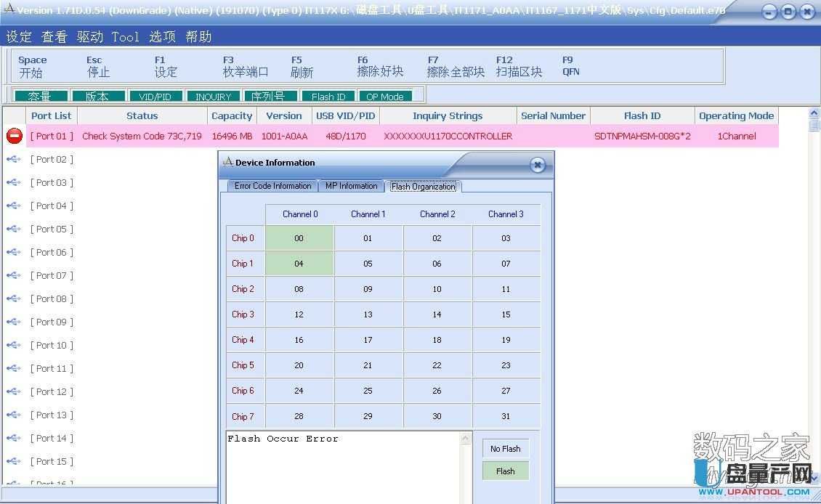
Task: Toggle the VID/PID column button
Action: [x=155, y=97]
